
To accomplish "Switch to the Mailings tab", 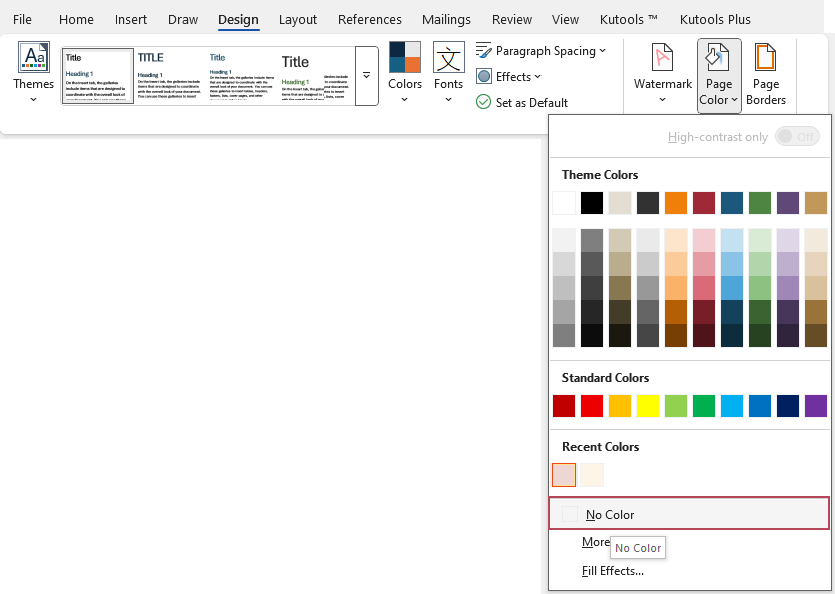I will click(x=446, y=18).
